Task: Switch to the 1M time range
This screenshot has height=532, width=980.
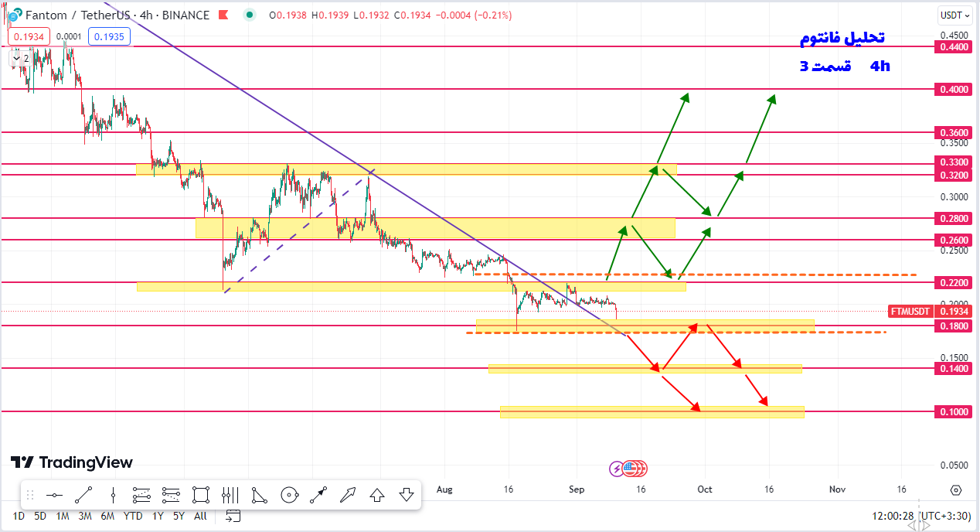Action: tap(63, 516)
